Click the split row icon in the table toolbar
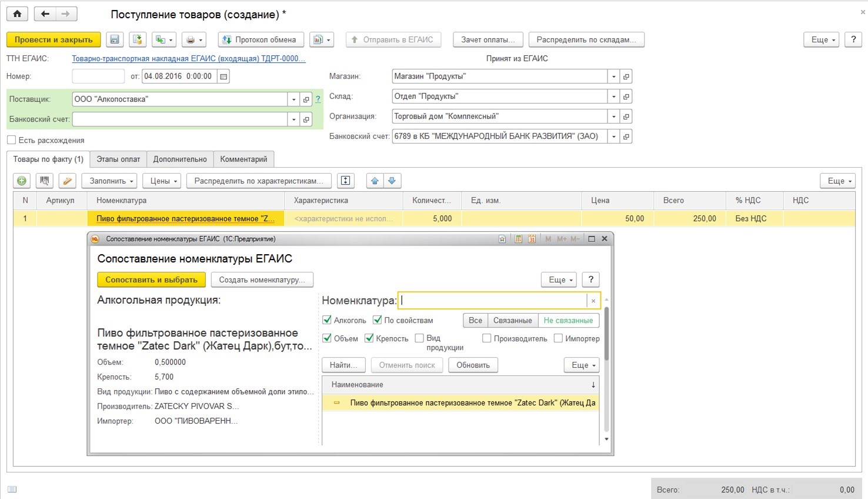Image resolution: width=868 pixels, height=499 pixels. (346, 181)
